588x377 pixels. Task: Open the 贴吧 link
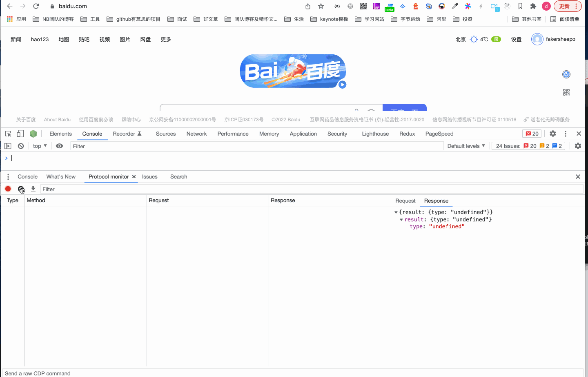pyautogui.click(x=84, y=39)
